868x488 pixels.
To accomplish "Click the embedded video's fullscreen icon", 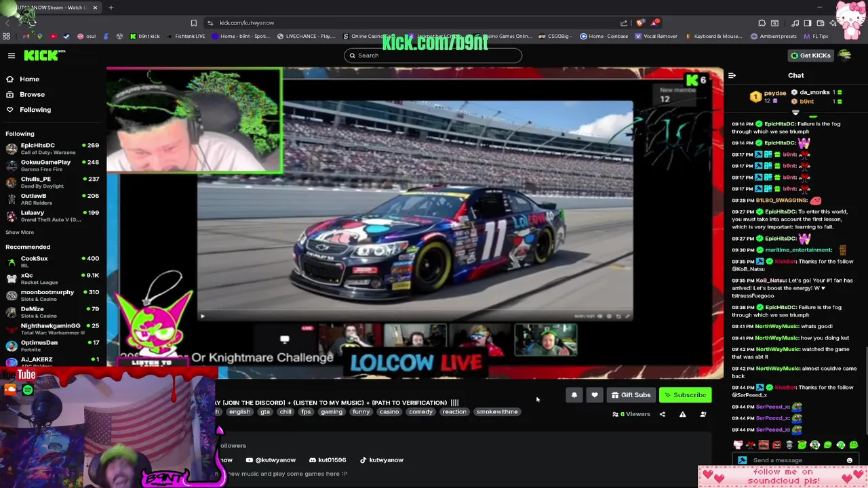I will click(627, 316).
